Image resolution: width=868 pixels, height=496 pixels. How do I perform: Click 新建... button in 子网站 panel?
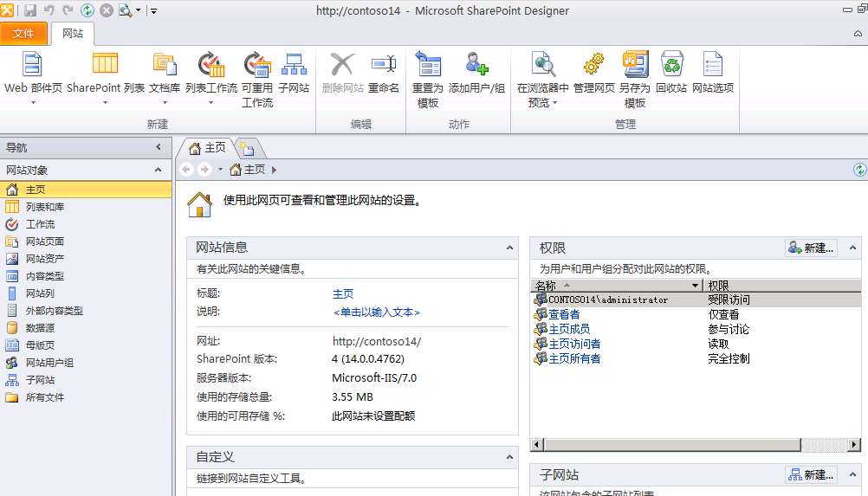[811, 475]
